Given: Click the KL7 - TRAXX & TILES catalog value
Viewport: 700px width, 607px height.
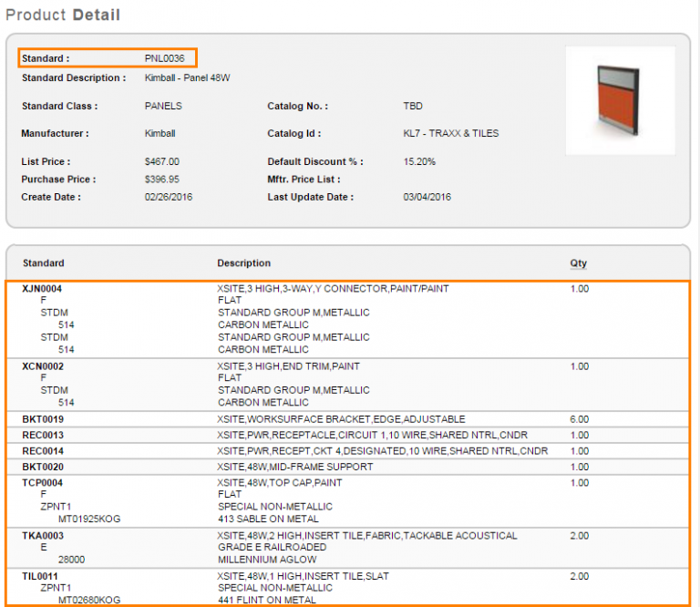Looking at the screenshot, I should 450,133.
